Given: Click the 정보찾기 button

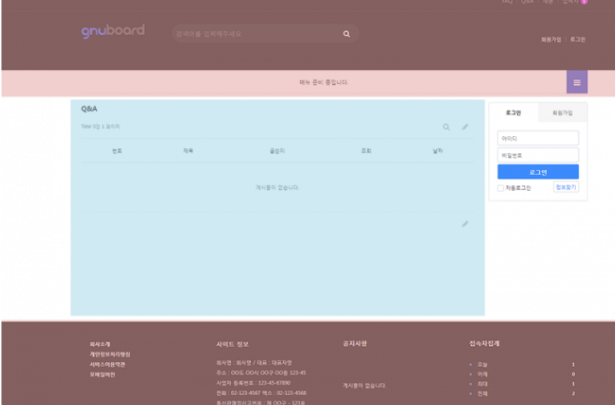Looking at the screenshot, I should coord(566,187).
